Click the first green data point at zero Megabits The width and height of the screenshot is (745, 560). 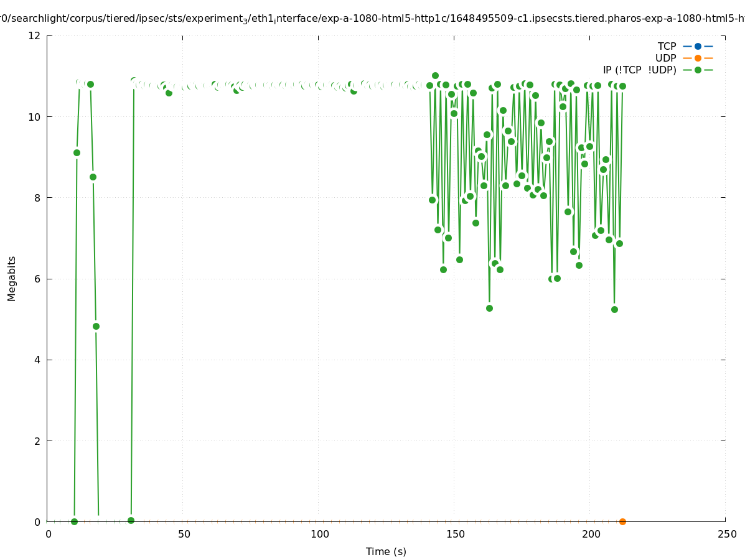pyautogui.click(x=74, y=521)
